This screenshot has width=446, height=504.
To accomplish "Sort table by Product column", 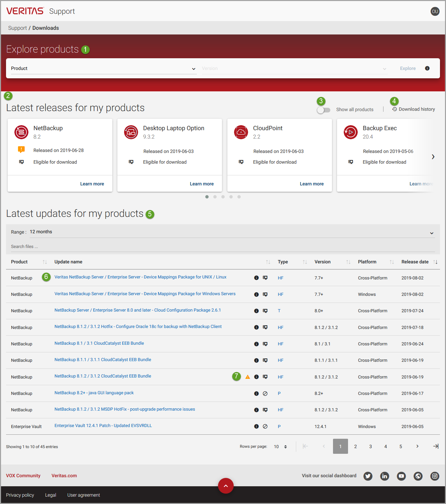I will point(45,262).
